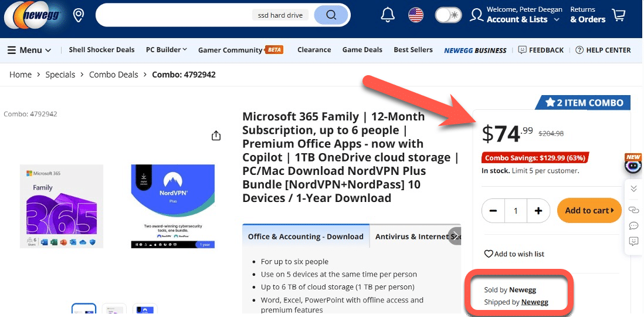
Task: Go to Home breadcrumb
Action: tap(21, 75)
